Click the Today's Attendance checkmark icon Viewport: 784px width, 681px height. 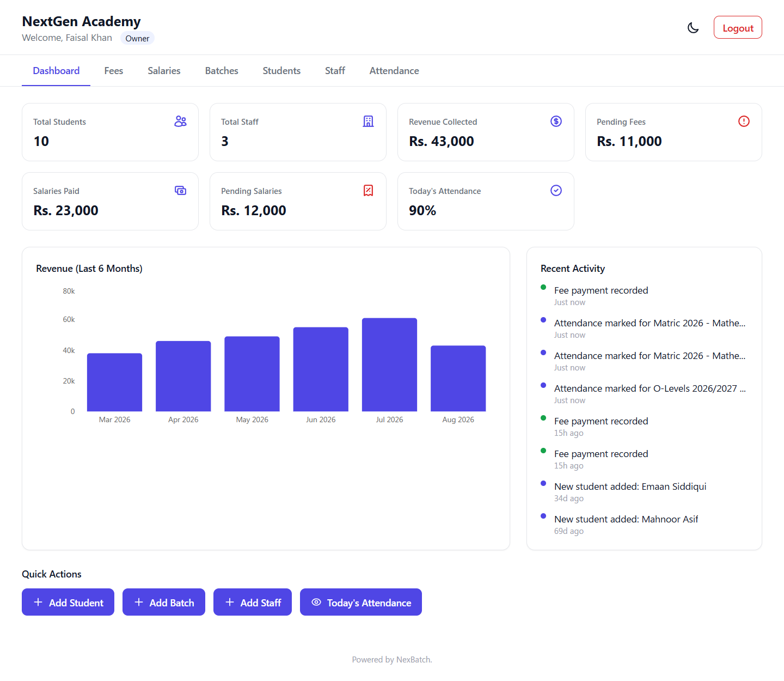pos(556,190)
